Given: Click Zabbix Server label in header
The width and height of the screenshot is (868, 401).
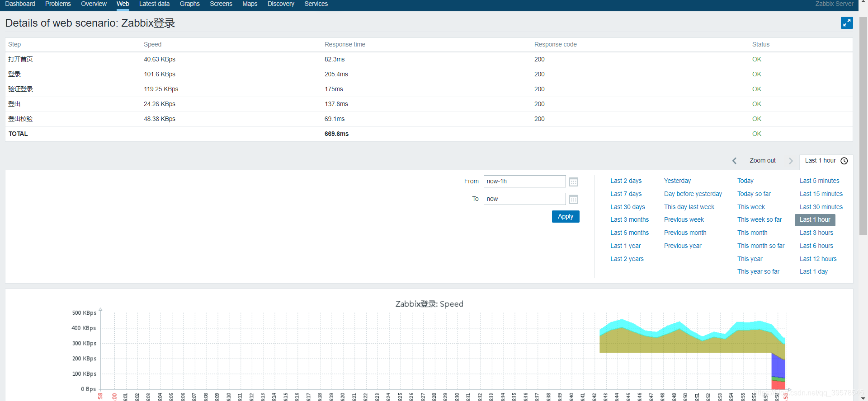Looking at the screenshot, I should (x=834, y=4).
